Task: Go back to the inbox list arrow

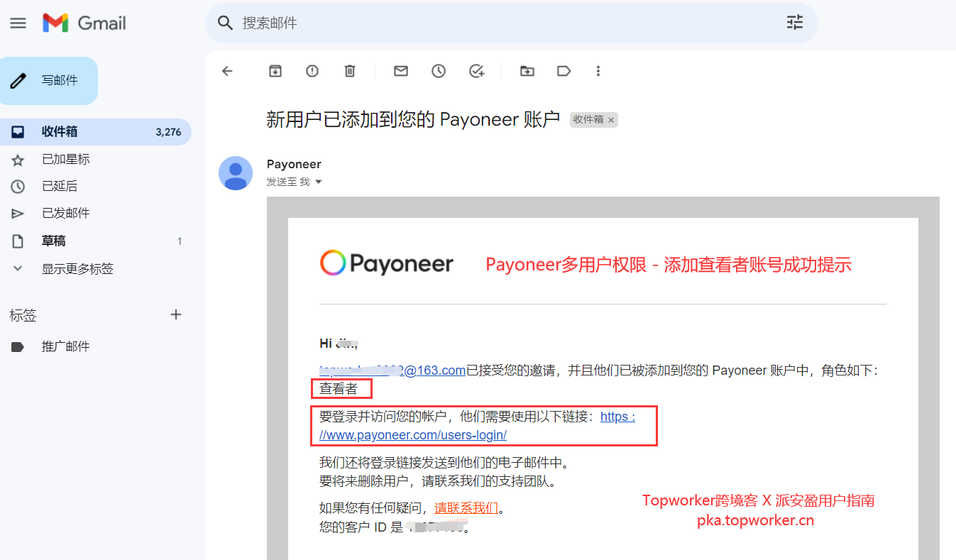Action: pyautogui.click(x=227, y=71)
